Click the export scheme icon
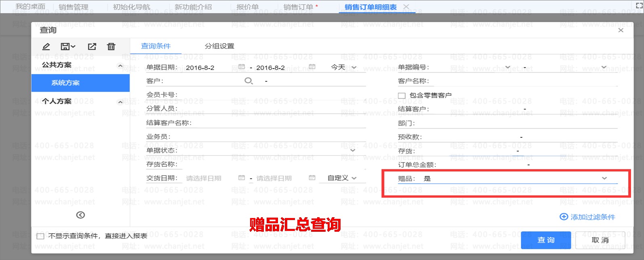This screenshot has width=644, height=260. [x=92, y=46]
